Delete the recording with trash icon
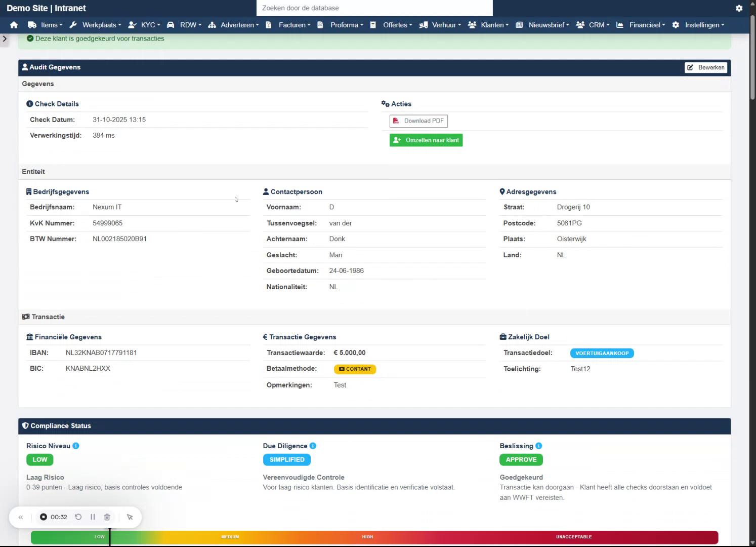 (x=107, y=517)
